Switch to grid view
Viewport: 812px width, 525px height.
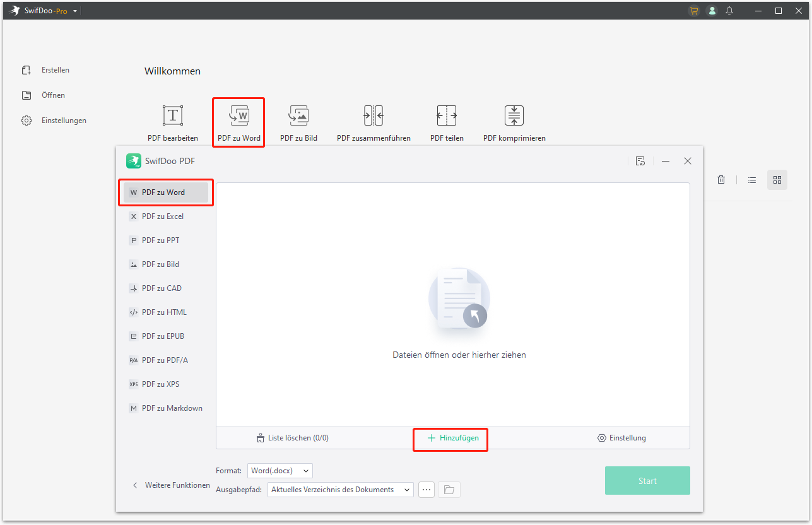pyautogui.click(x=777, y=180)
